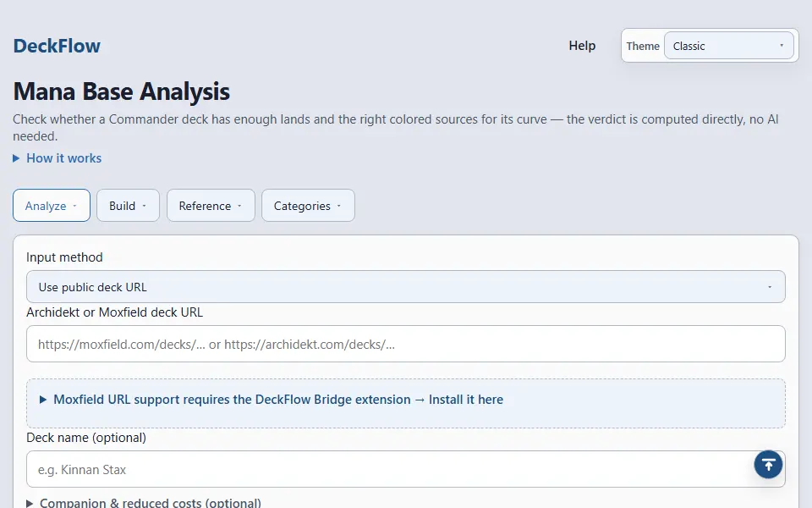
Task: Open the Analyze menu
Action: tap(52, 205)
